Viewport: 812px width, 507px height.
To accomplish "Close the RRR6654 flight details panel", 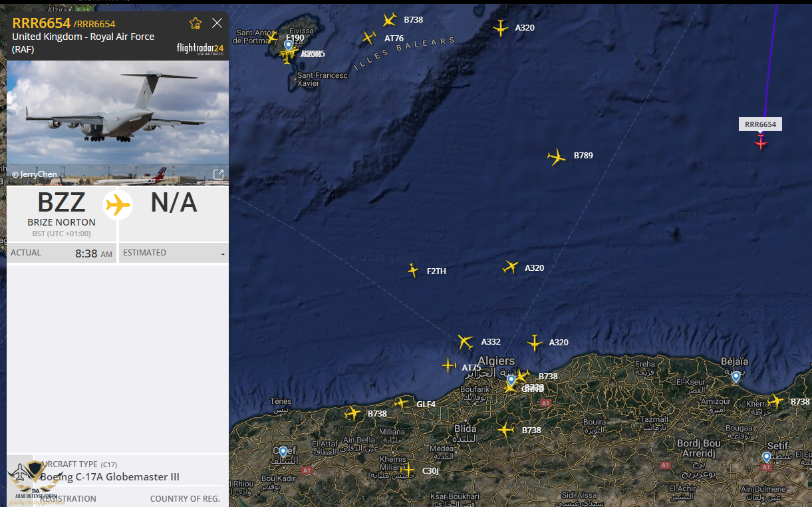I will click(217, 23).
